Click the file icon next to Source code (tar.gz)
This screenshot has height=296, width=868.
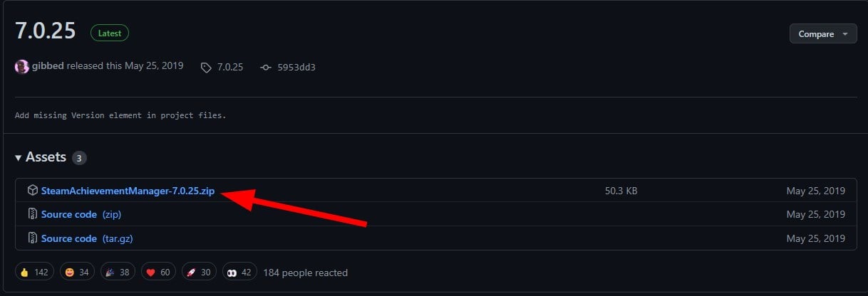[32, 238]
